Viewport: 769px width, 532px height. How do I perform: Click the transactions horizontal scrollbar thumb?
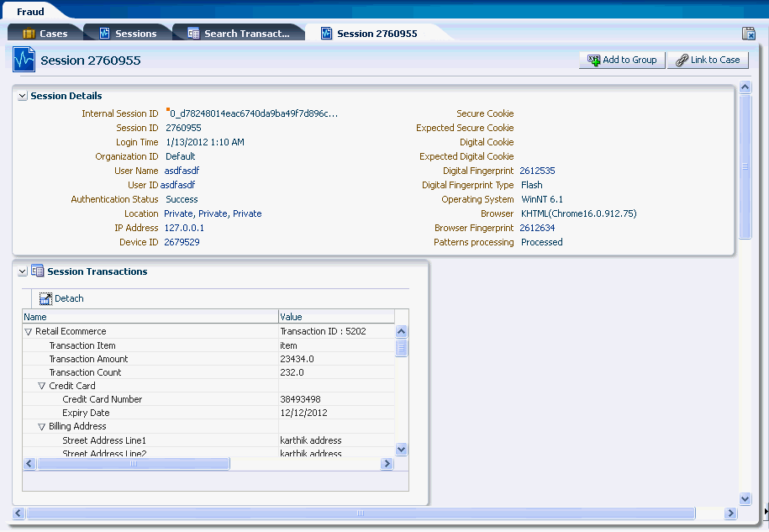point(134,463)
